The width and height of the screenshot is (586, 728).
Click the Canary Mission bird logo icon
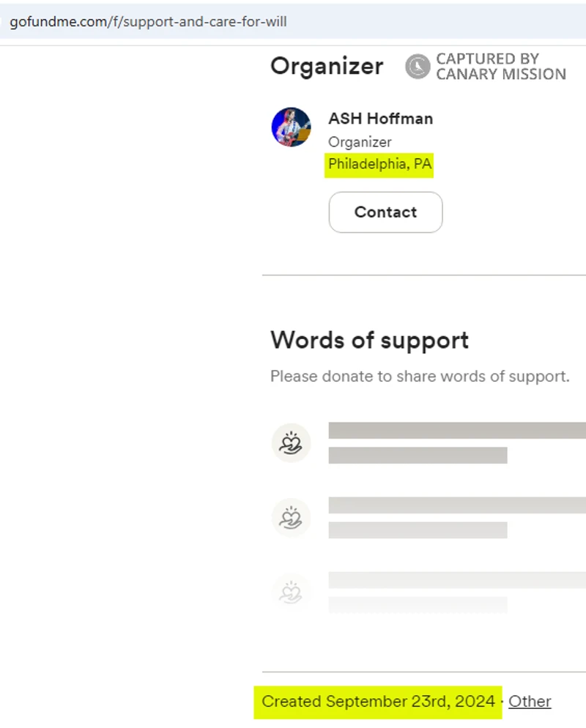coord(418,67)
